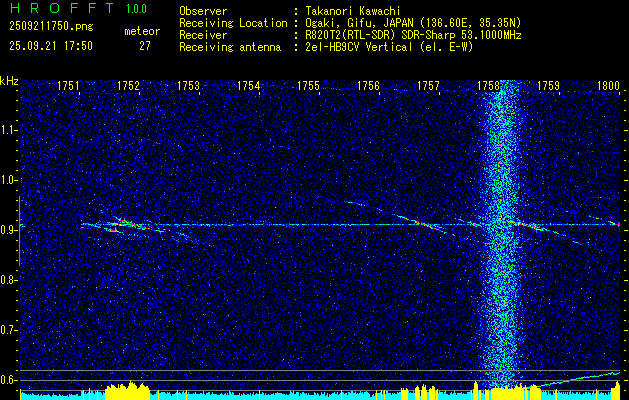Click antenna text 2el-HB9CV Vertical

(x=359, y=47)
